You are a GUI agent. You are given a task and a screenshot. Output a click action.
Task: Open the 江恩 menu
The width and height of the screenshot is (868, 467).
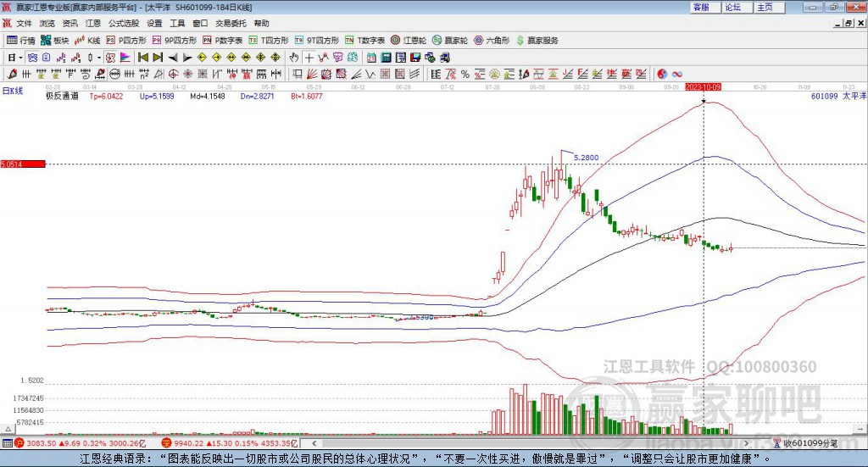(x=93, y=23)
